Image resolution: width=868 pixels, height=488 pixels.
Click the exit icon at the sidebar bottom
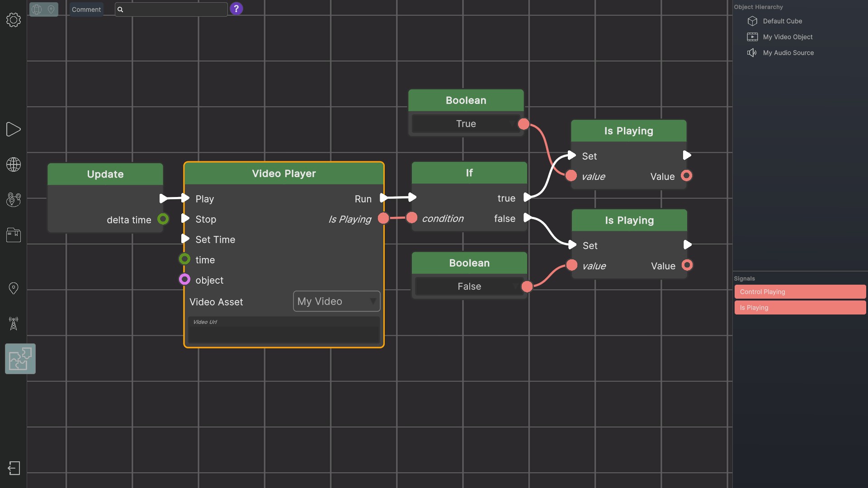tap(14, 468)
